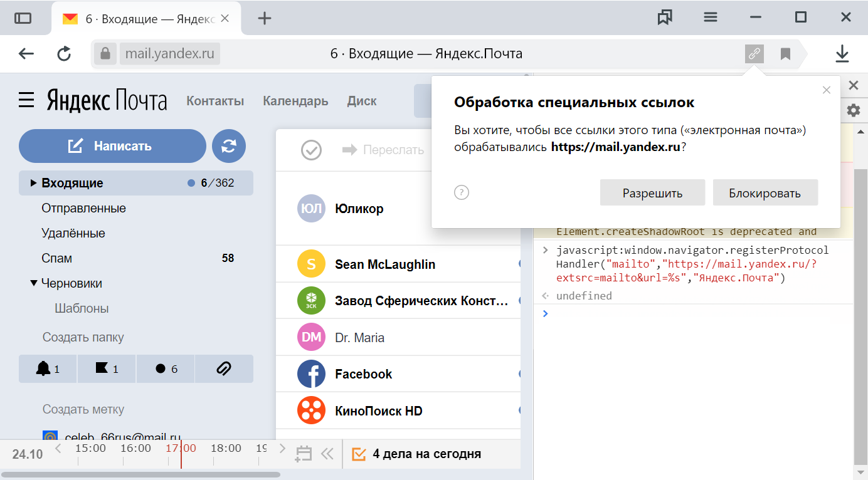Toggle the select-all checkmark circle
Screen dimensions: 868x480
[311, 150]
